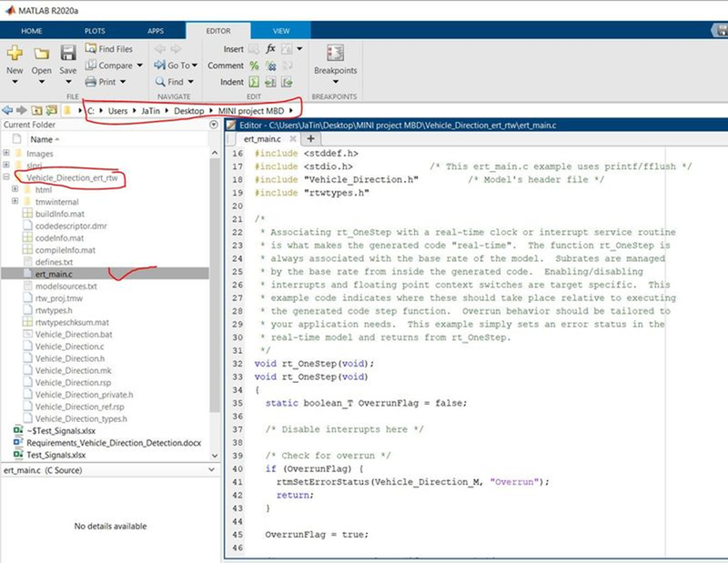Click the Find magnifier button
This screenshot has width=728, height=563.
coord(169,82)
